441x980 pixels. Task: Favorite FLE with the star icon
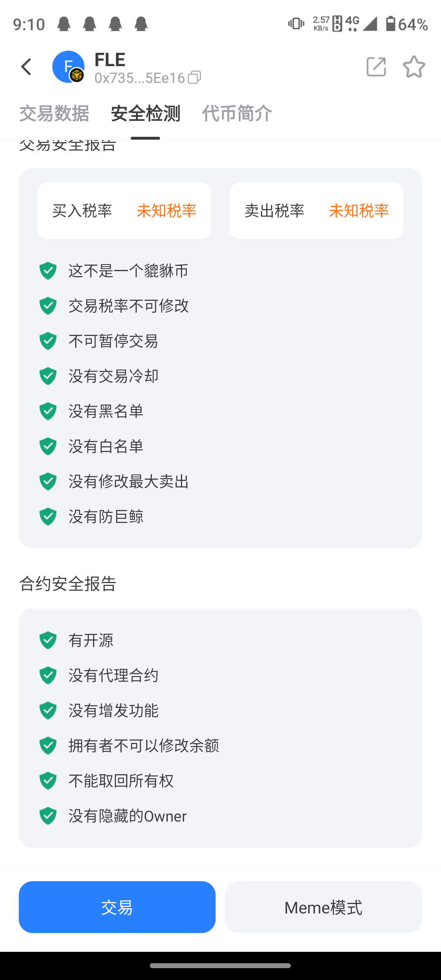coord(414,67)
